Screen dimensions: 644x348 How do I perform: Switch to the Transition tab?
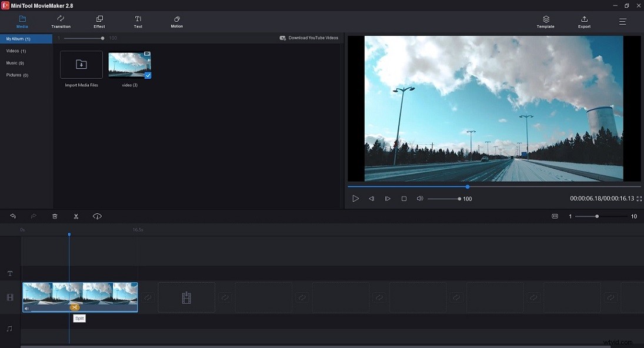click(x=61, y=22)
